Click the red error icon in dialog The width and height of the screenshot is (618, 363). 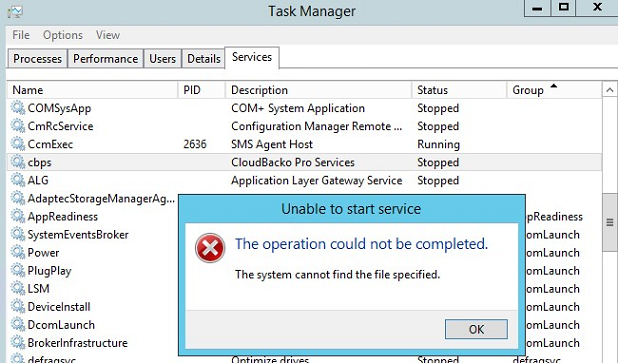pos(210,248)
